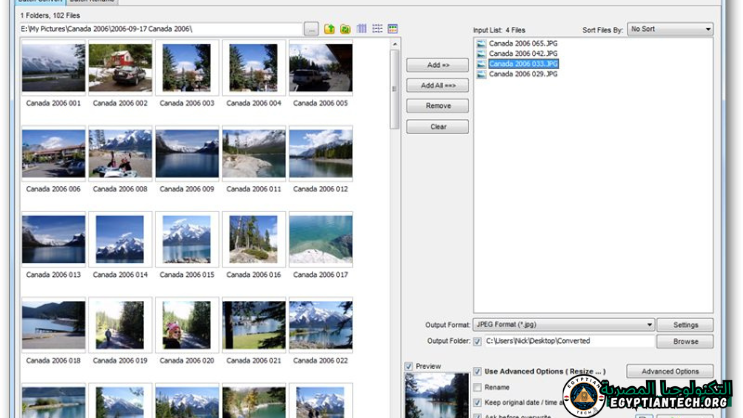Click the thumbnail pane scrollbar thumb
743x418 pixels.
click(x=395, y=89)
